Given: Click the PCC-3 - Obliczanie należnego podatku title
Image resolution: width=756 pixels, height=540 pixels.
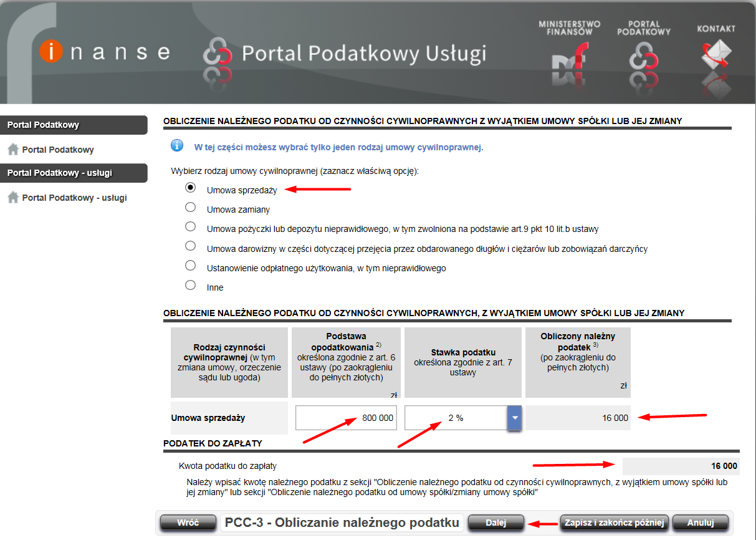Looking at the screenshot, I should click(x=342, y=523).
